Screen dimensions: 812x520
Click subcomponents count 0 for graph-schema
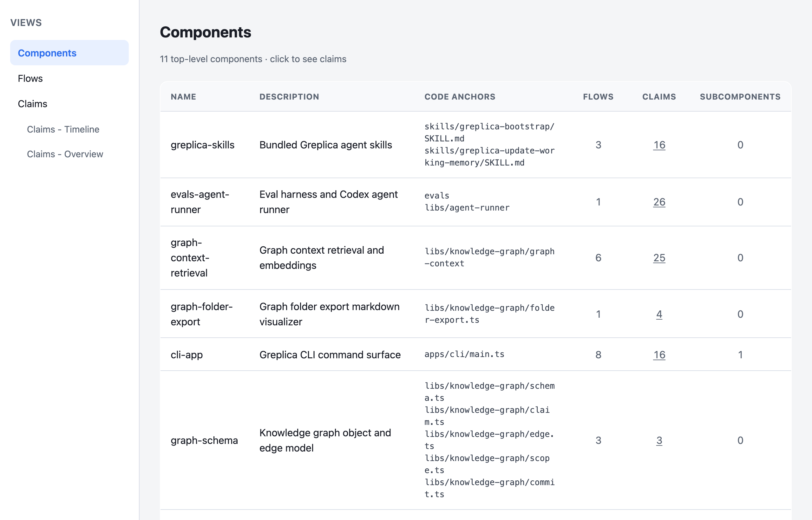740,440
